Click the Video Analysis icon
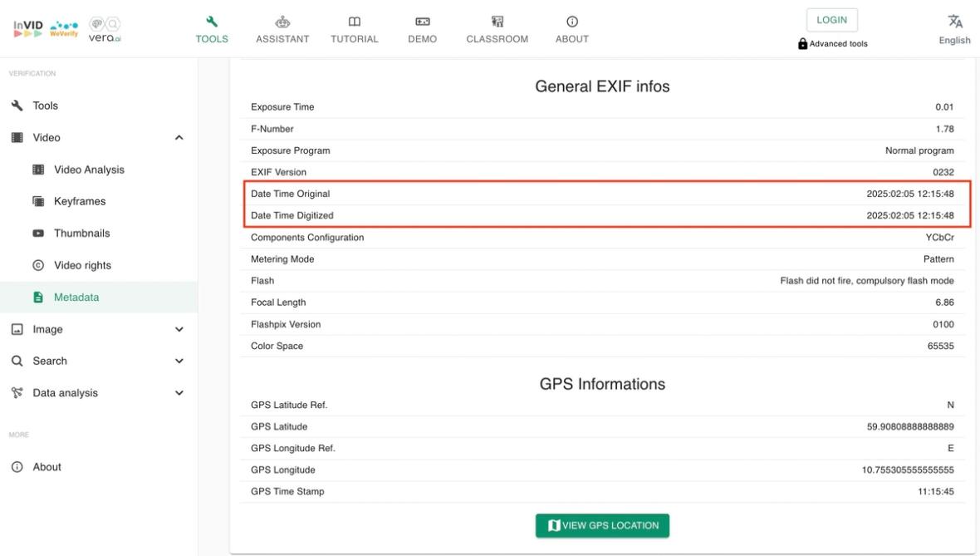980x556 pixels. click(x=38, y=170)
